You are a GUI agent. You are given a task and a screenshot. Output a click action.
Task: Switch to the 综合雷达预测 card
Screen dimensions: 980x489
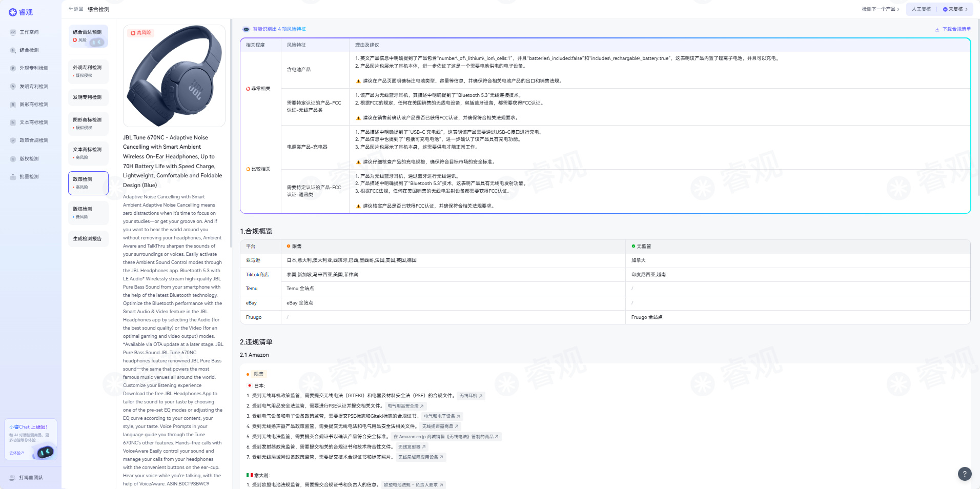pos(88,36)
